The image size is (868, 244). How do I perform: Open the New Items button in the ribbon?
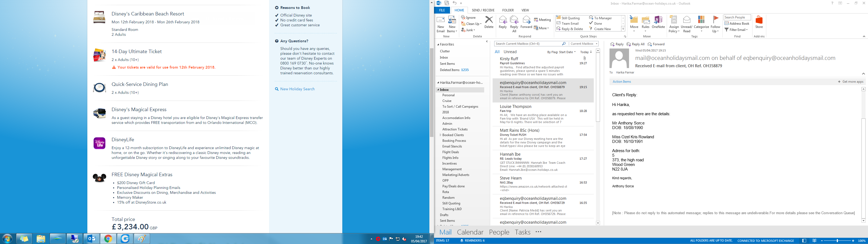[452, 24]
